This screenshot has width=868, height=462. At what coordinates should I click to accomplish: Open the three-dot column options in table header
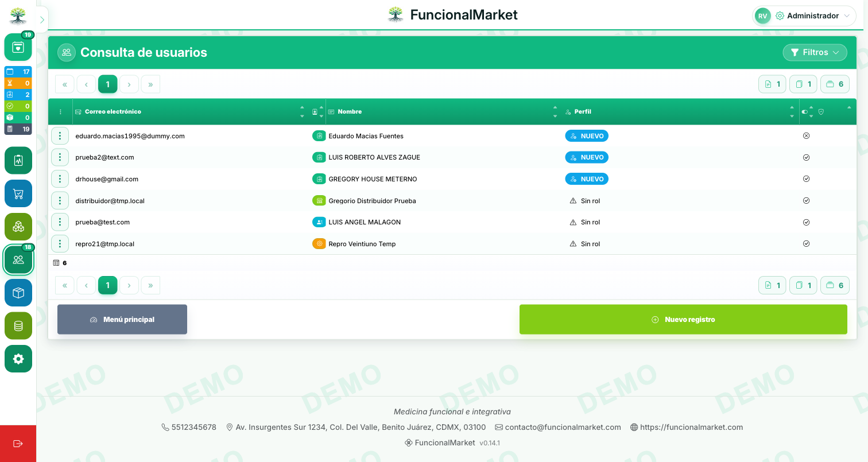click(x=60, y=112)
